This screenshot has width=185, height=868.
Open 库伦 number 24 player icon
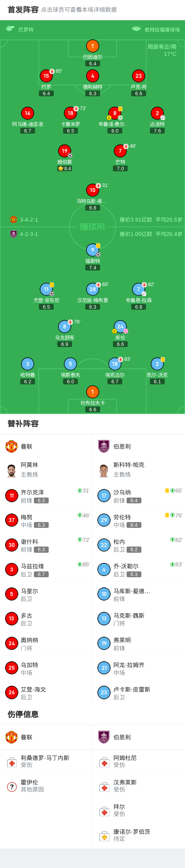pyautogui.click(x=120, y=327)
